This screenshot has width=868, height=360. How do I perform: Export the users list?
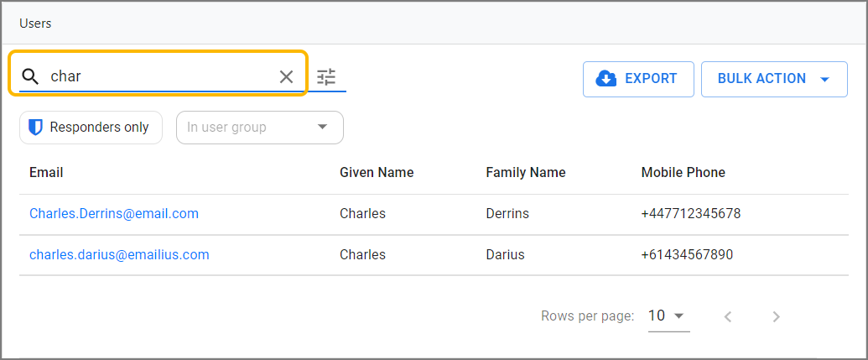[x=638, y=79]
